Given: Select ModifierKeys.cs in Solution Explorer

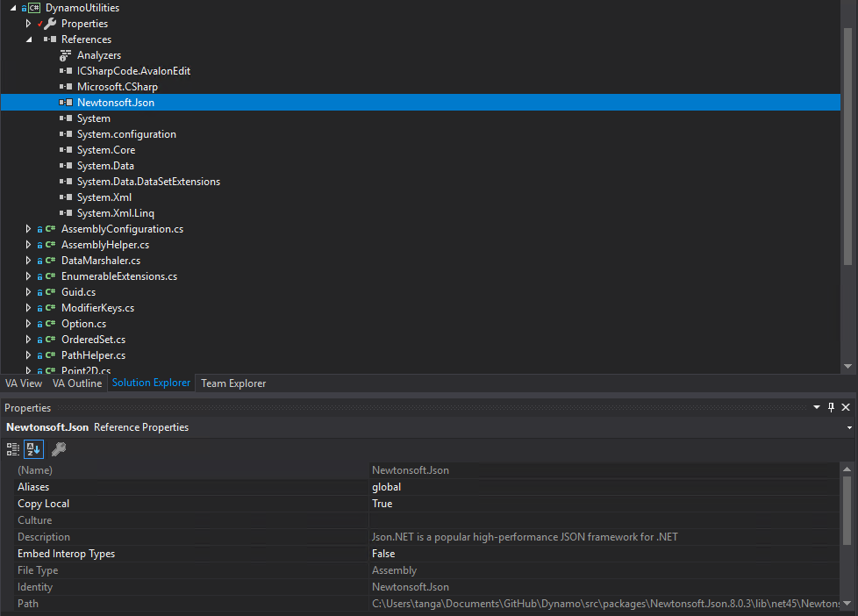Looking at the screenshot, I should [x=97, y=307].
